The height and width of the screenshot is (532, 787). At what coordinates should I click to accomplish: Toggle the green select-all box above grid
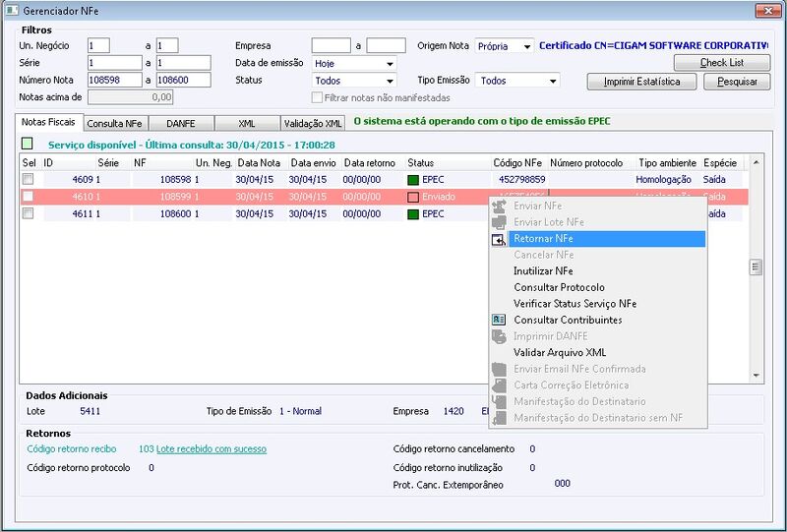click(x=28, y=144)
